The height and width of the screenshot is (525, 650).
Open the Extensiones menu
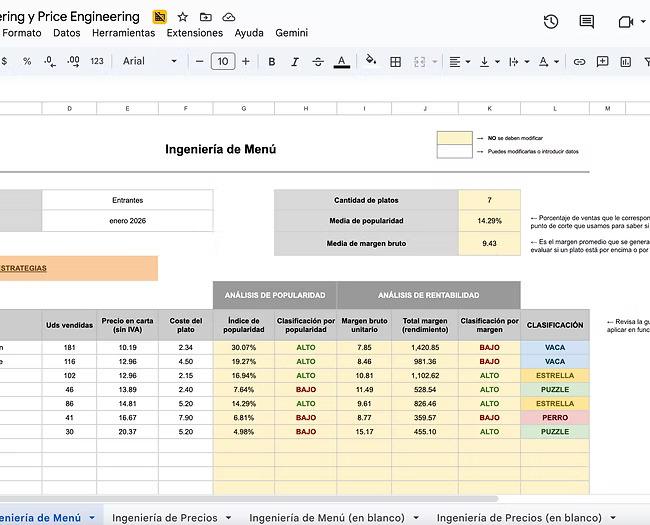195,32
